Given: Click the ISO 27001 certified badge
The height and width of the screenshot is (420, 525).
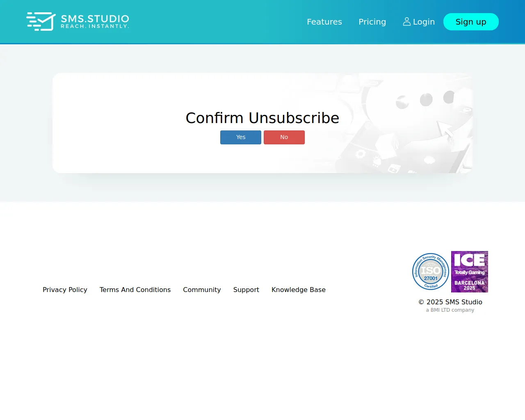Looking at the screenshot, I should click(430, 272).
